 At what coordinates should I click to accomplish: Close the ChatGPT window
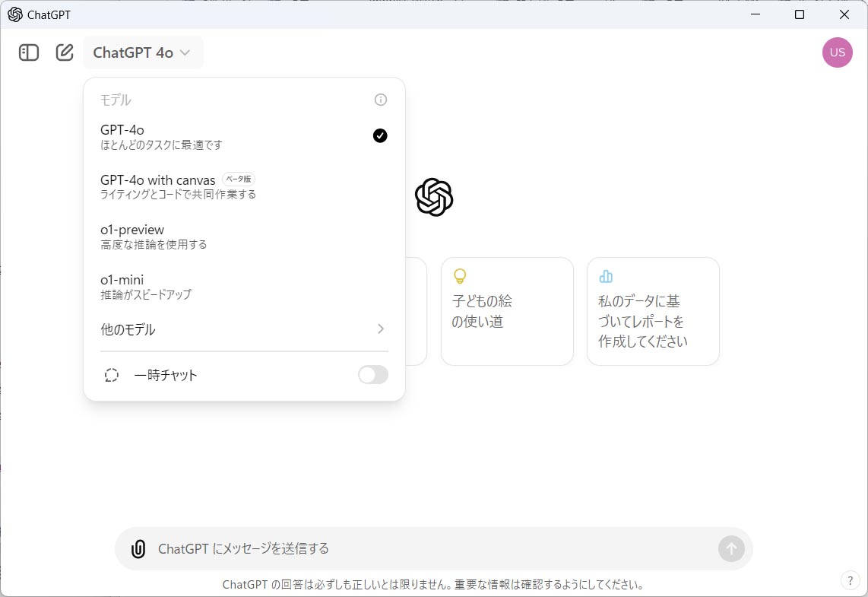844,14
